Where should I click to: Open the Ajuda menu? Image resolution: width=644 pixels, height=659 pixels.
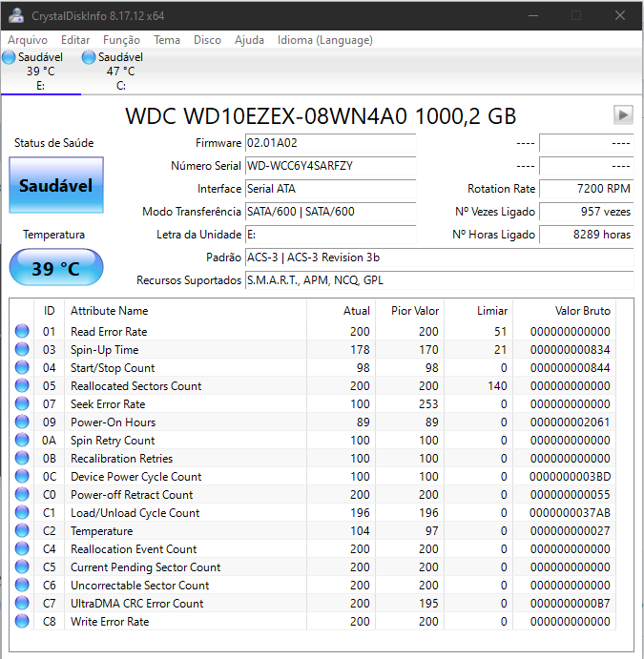(x=249, y=40)
